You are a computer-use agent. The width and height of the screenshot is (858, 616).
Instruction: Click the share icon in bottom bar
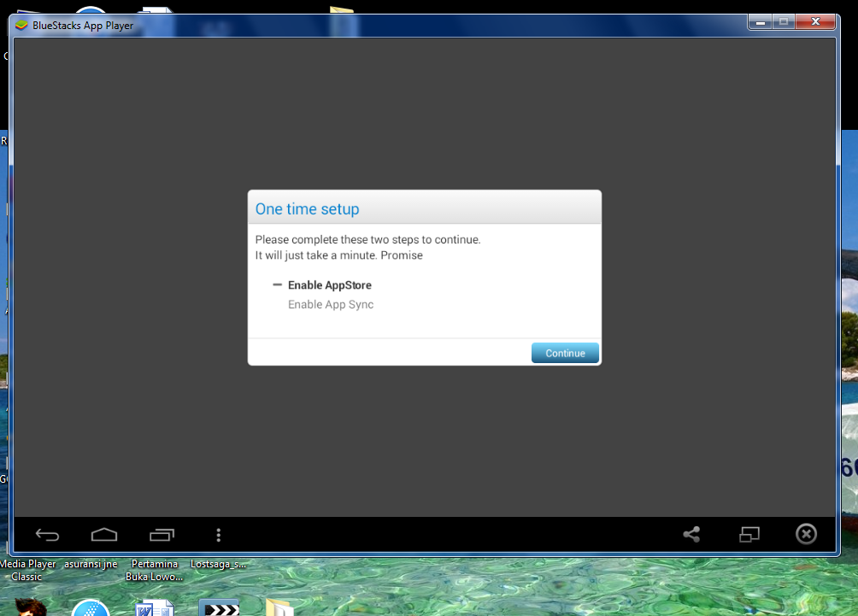(x=691, y=534)
